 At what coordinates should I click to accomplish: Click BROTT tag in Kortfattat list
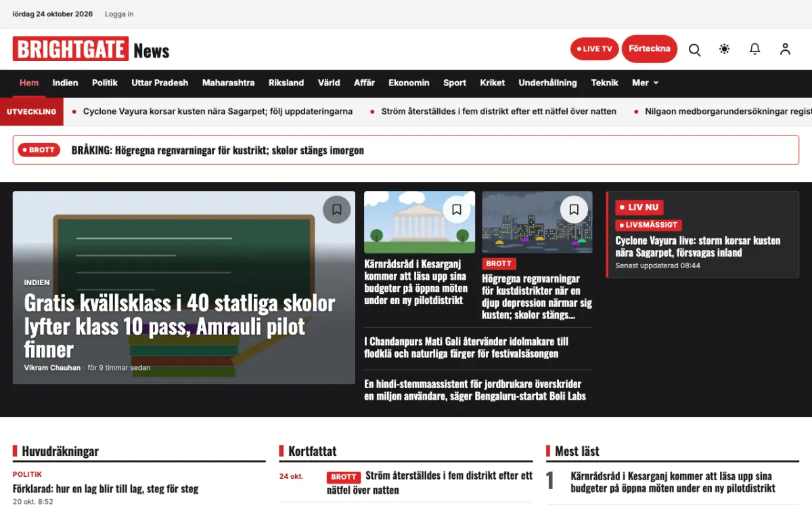[344, 477]
